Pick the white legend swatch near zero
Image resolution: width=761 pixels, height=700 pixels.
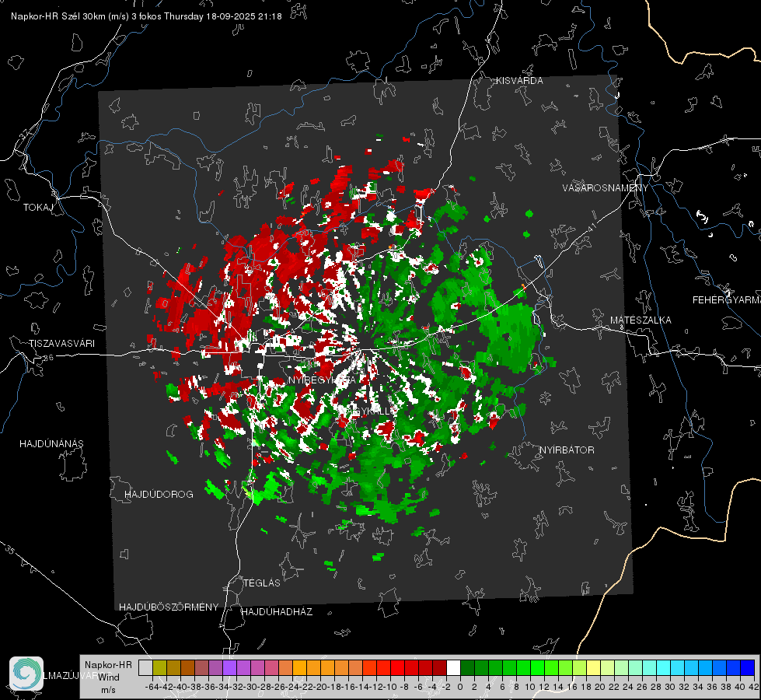pos(453,667)
